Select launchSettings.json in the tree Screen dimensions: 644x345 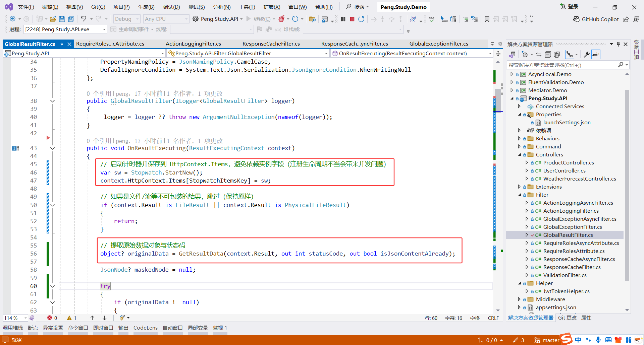[567, 122]
